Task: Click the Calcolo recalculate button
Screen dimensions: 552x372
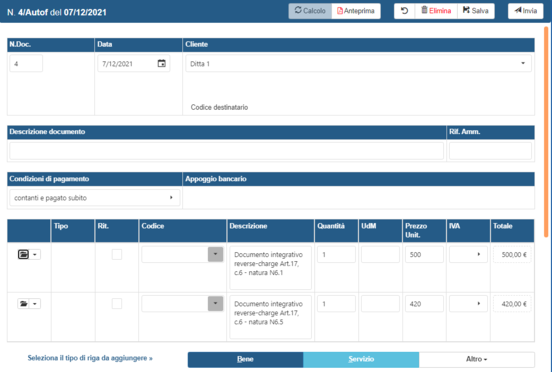Action: (310, 11)
